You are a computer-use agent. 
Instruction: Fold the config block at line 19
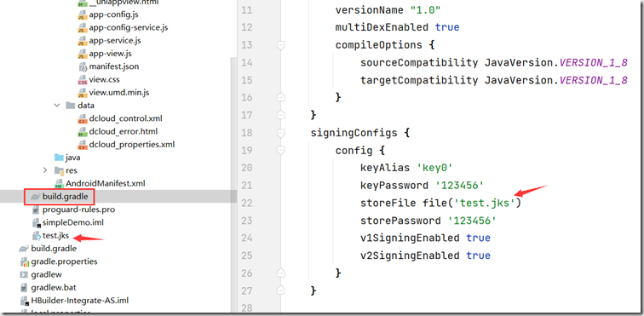pos(281,151)
